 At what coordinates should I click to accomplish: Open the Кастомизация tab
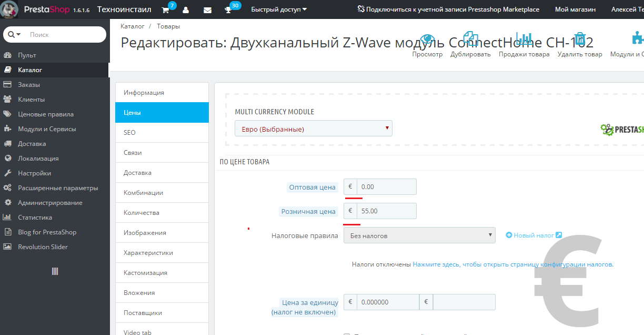pos(162,273)
